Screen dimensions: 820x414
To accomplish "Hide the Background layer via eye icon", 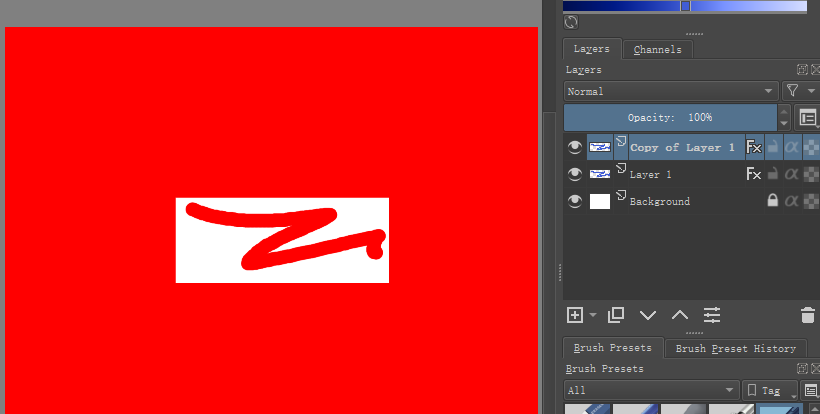I will pyautogui.click(x=575, y=201).
